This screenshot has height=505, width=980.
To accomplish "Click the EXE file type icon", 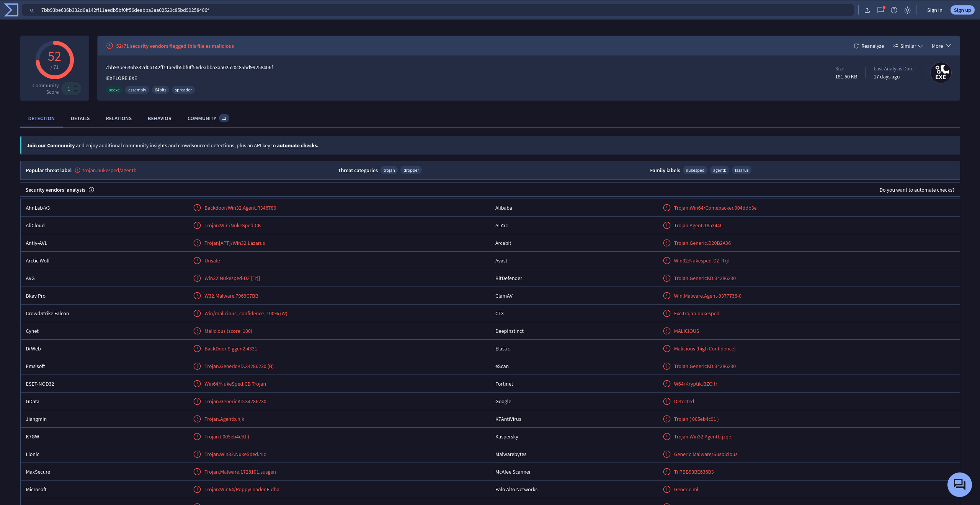I will 941,73.
